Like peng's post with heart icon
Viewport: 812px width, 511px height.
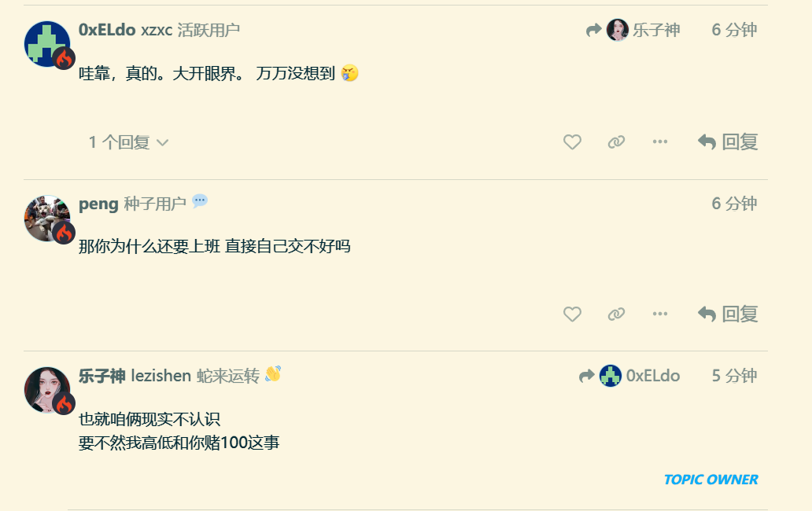point(572,314)
